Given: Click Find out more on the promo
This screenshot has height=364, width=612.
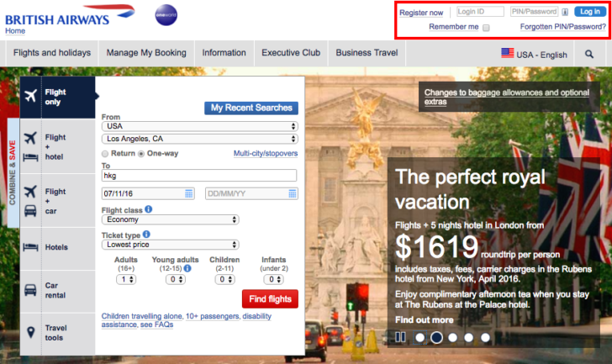Looking at the screenshot, I should (x=425, y=320).
